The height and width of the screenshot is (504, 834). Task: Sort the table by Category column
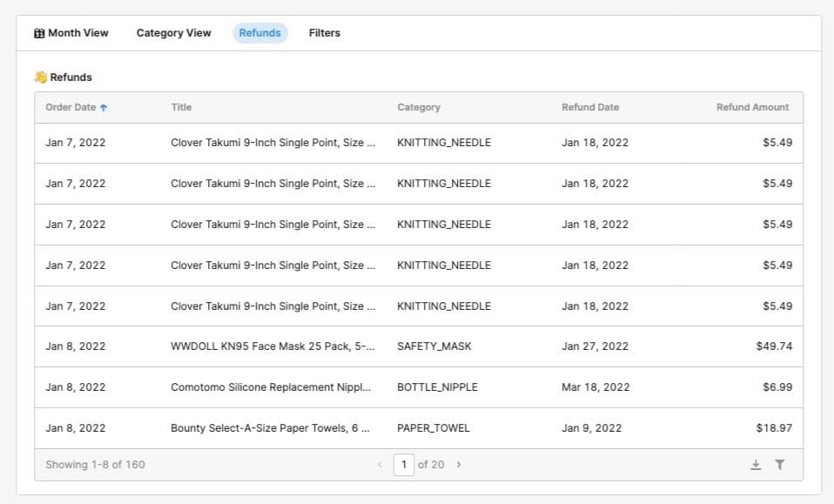point(419,106)
